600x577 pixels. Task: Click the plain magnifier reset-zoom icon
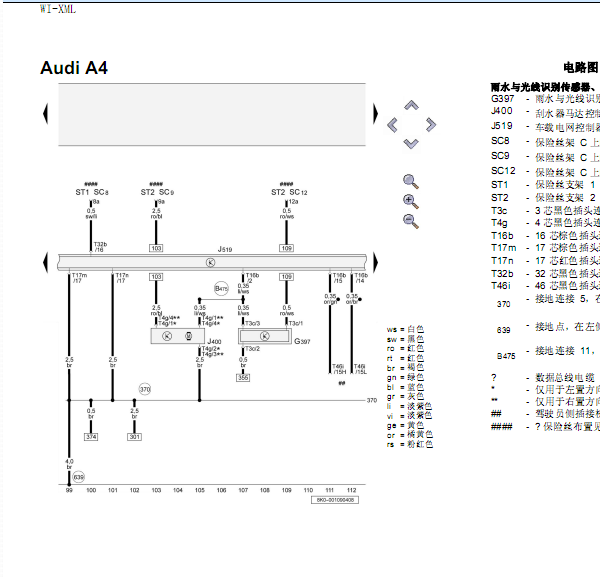pos(411,181)
